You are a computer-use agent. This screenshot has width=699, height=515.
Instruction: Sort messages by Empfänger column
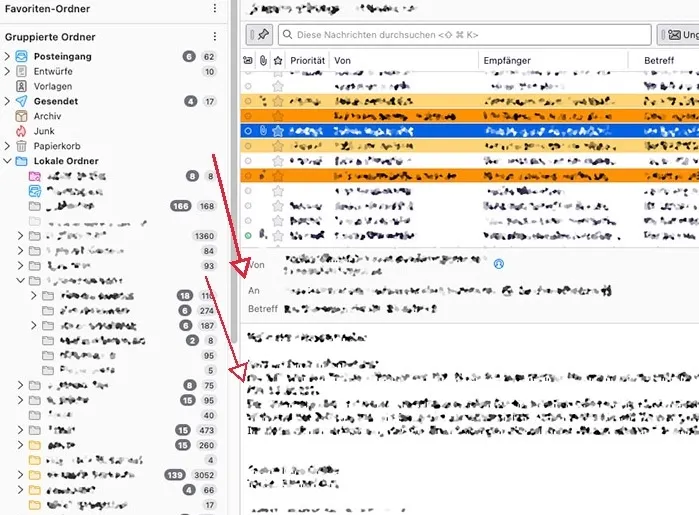click(507, 61)
